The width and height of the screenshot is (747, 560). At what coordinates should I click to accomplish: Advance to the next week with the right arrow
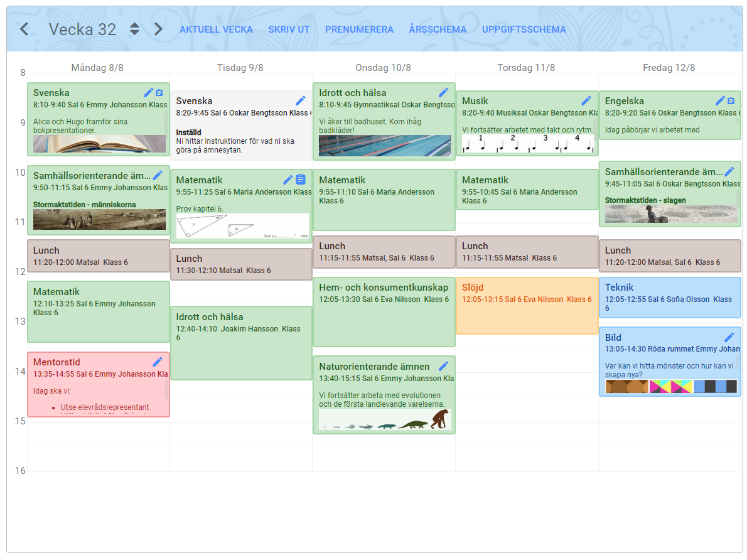point(158,29)
